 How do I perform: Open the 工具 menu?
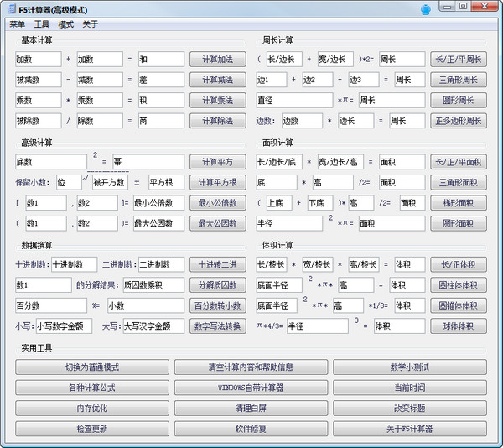pyautogui.click(x=41, y=24)
